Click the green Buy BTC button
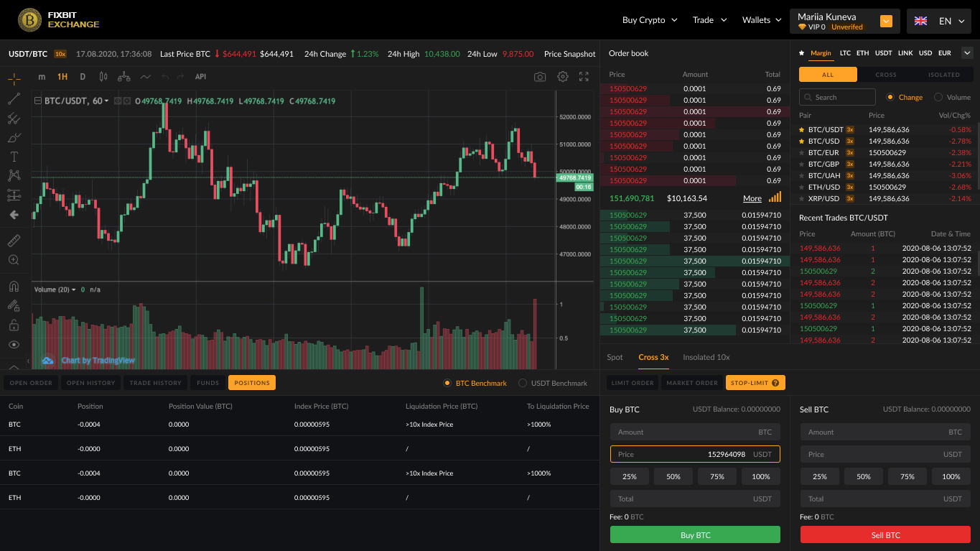 (x=694, y=534)
